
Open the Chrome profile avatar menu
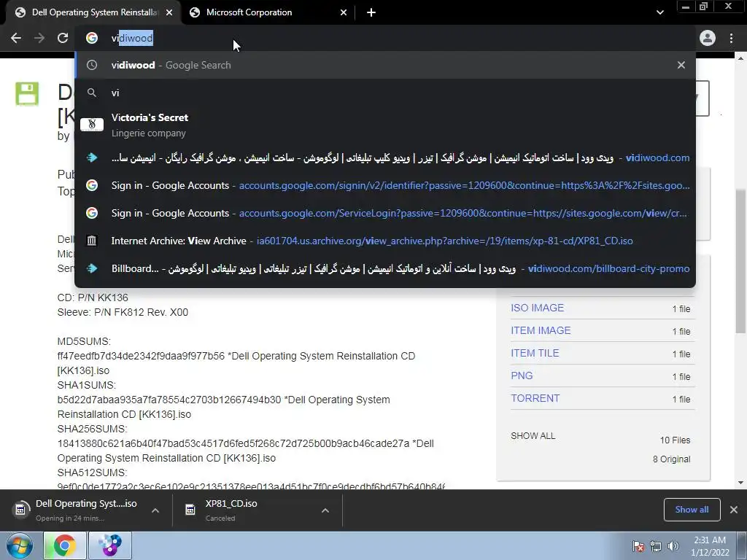[708, 38]
